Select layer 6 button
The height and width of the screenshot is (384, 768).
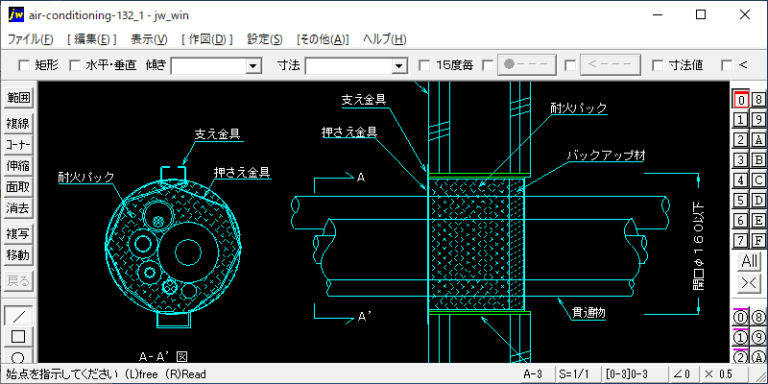coord(741,220)
